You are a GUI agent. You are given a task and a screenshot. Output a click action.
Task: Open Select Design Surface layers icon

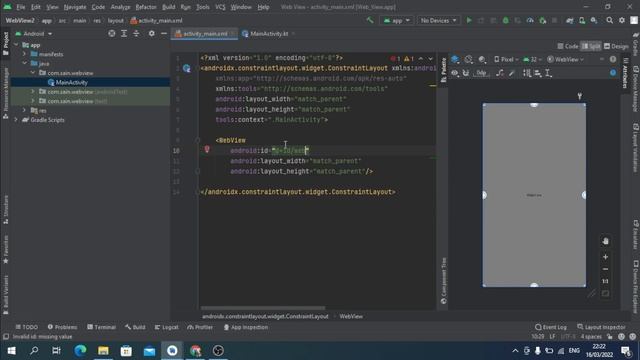(455, 60)
